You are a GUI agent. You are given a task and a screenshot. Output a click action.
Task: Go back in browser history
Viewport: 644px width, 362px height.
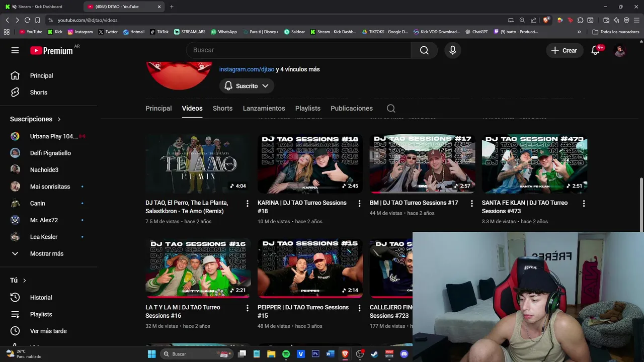(7, 20)
